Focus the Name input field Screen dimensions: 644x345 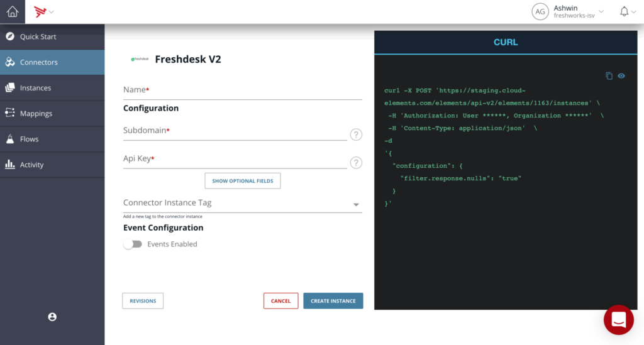242,90
